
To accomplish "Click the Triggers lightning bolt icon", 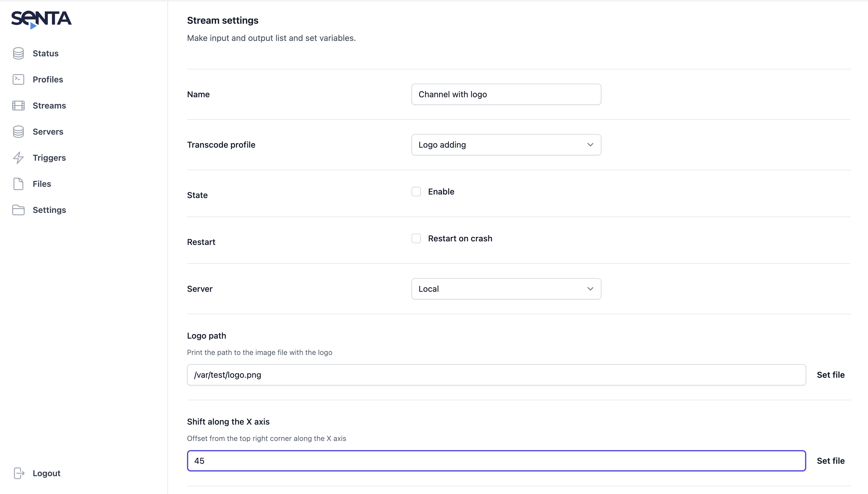I will pos(18,158).
